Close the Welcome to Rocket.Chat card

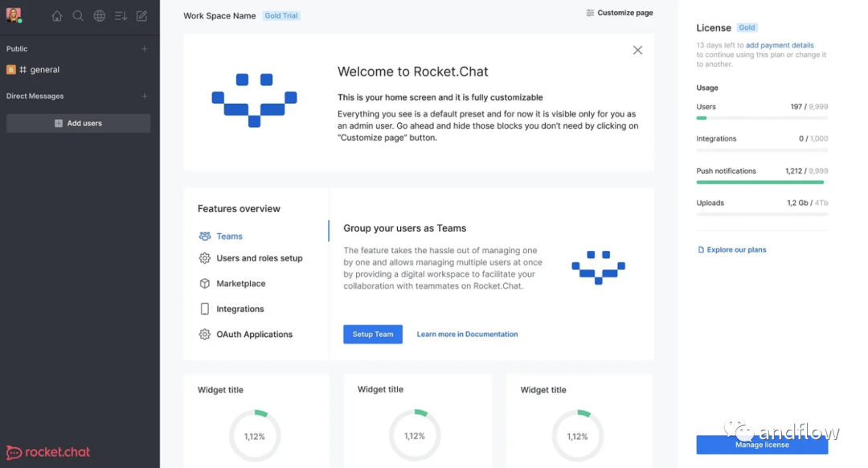pyautogui.click(x=637, y=51)
